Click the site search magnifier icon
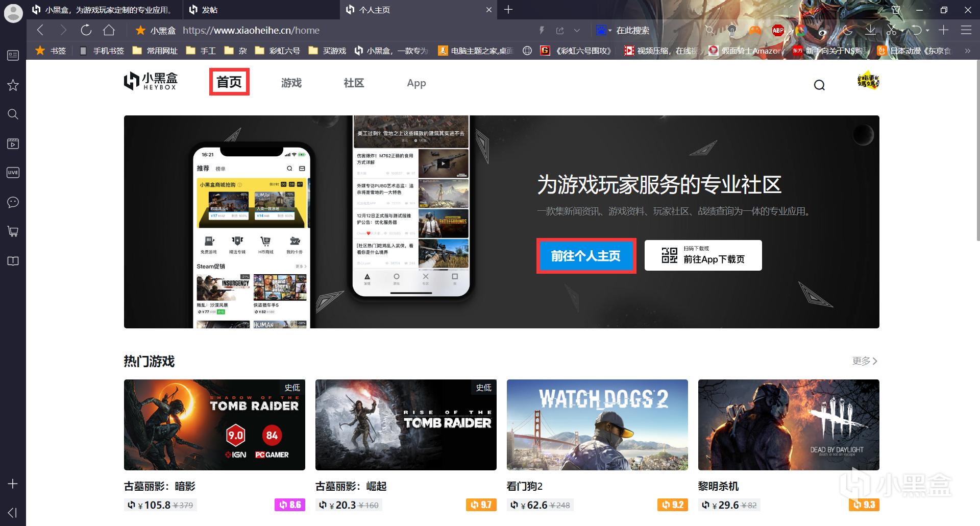 coord(819,85)
